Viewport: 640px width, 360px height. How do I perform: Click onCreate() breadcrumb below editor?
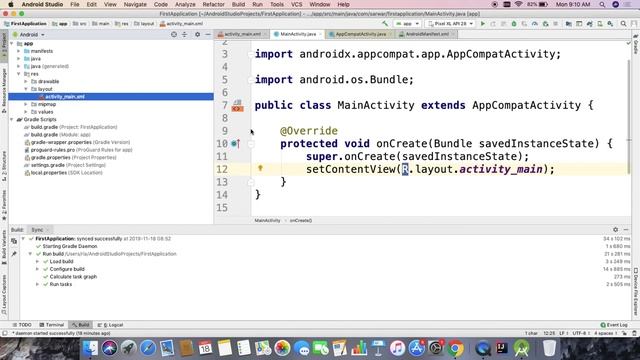[301, 220]
